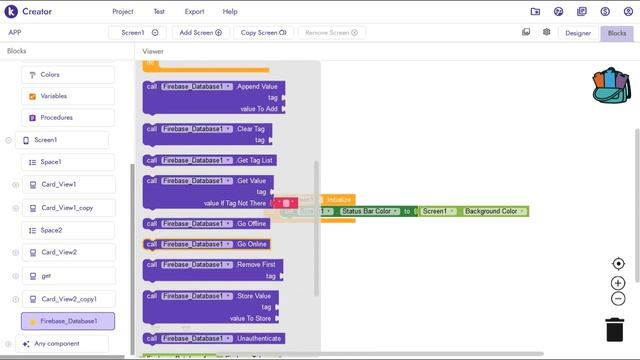Click the pink text string block
This screenshot has height=360, width=640.
point(286,203)
